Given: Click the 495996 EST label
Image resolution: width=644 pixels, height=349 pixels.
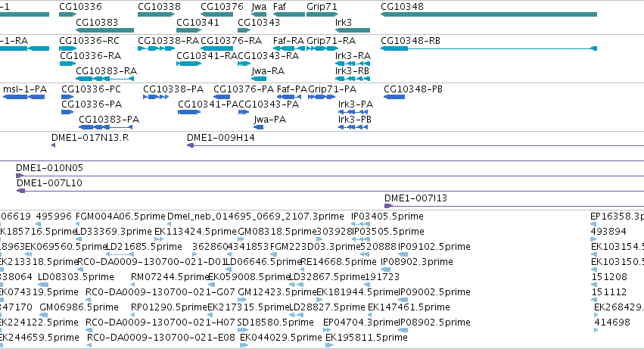Looking at the screenshot, I should tap(54, 217).
